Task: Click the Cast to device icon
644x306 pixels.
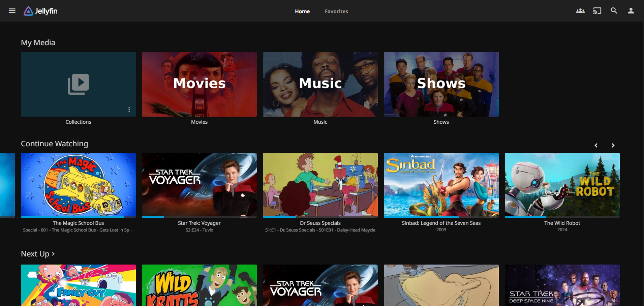Action: point(597,11)
